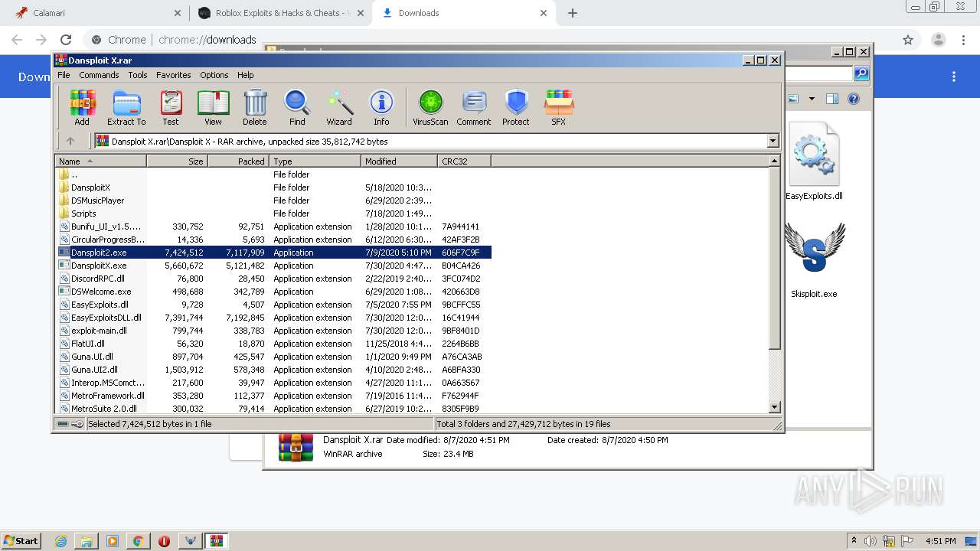Click the Find magnifier icon
The image size is (980, 551).
[x=297, y=108]
